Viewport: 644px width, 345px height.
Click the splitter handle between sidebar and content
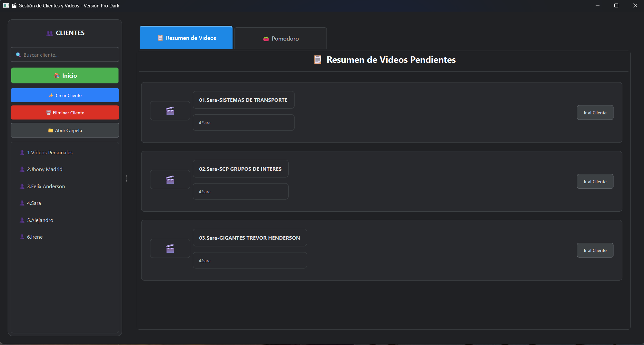pyautogui.click(x=126, y=178)
